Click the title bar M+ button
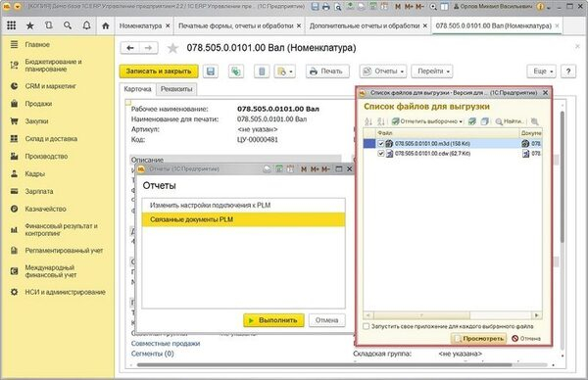 [x=409, y=7]
